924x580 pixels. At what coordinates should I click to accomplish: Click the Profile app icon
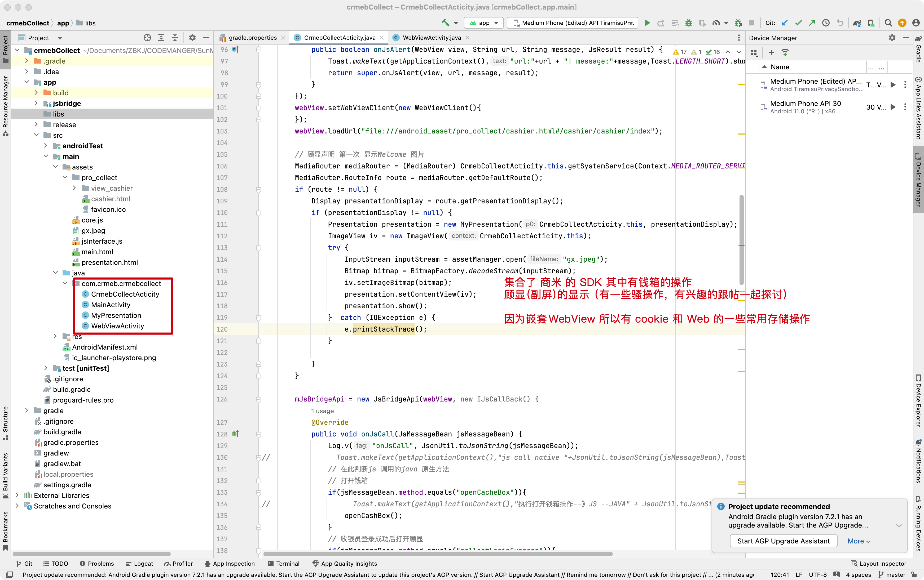[x=716, y=23]
